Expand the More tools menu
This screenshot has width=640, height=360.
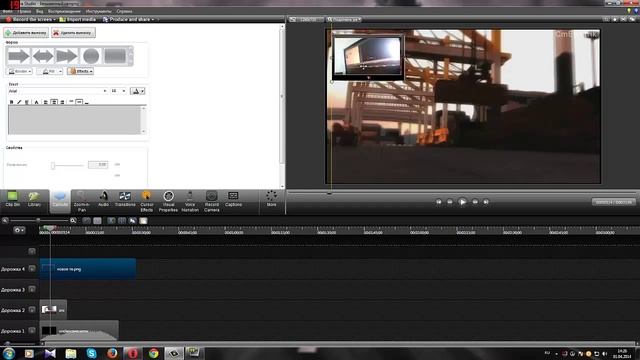click(271, 199)
